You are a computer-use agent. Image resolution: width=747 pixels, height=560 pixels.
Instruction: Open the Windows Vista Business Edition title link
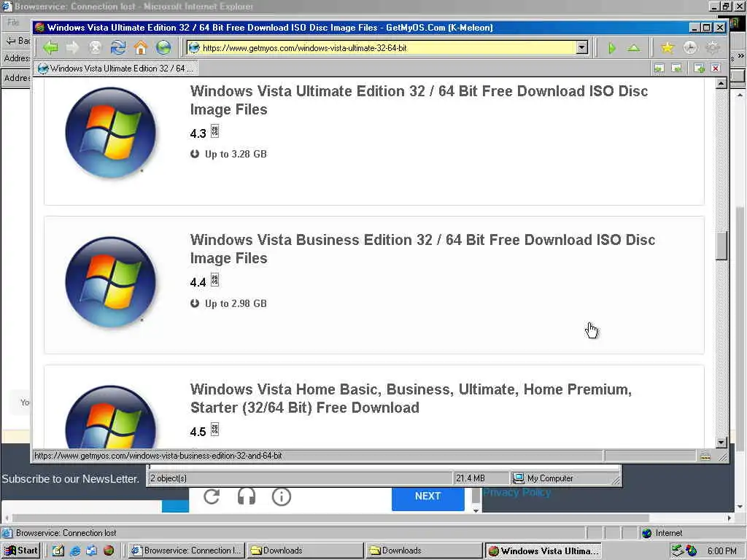[422, 249]
